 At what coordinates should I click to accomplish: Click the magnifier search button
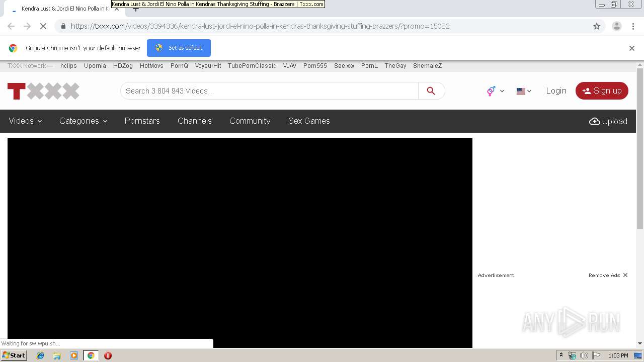pos(431,90)
